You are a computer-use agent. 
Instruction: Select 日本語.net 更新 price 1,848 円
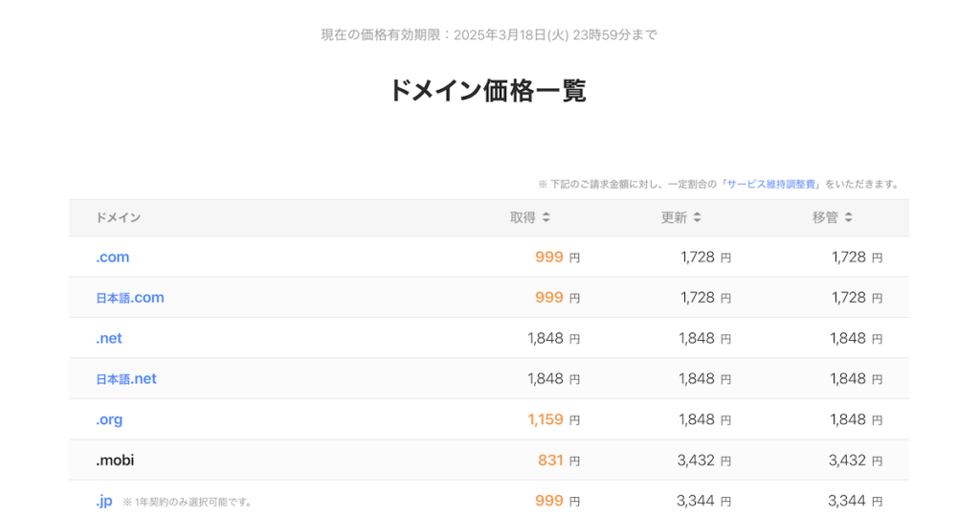[705, 379]
